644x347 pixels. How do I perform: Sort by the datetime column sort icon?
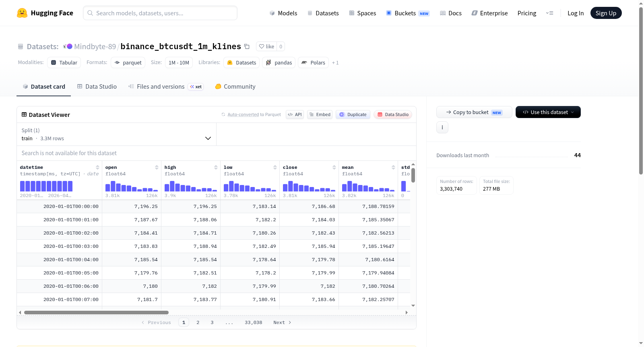point(97,167)
